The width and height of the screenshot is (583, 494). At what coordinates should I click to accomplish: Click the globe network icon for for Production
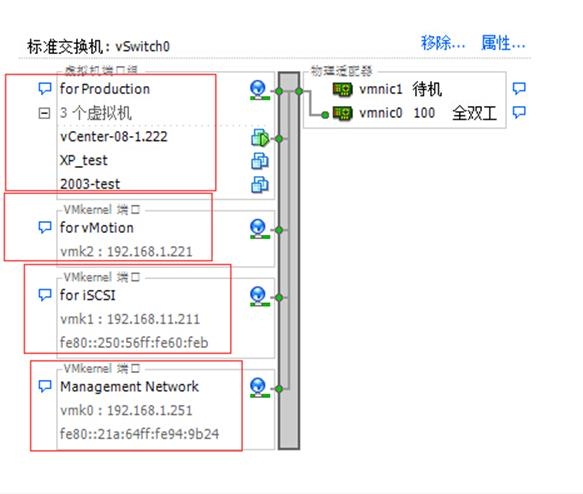259,90
